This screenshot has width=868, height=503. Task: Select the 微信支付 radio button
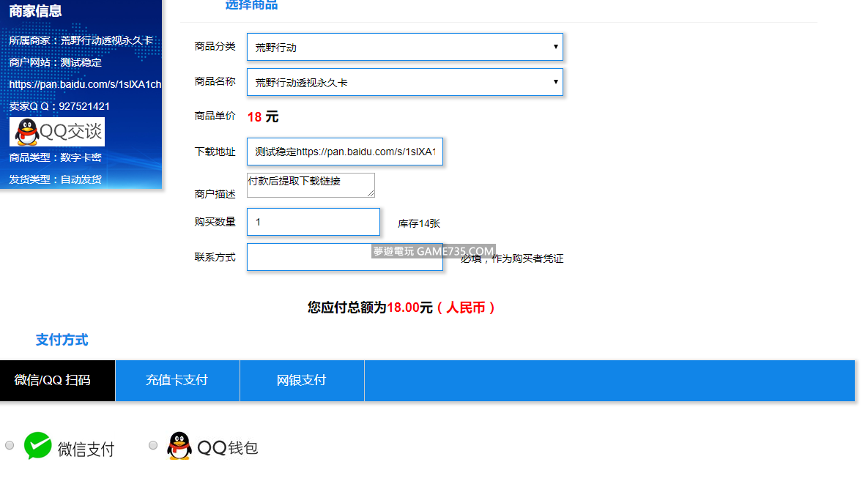[x=10, y=445]
